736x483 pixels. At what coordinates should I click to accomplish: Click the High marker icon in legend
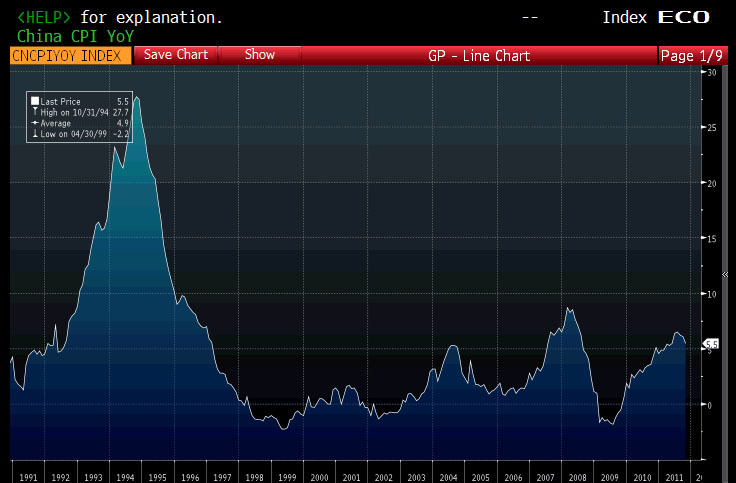(35, 112)
